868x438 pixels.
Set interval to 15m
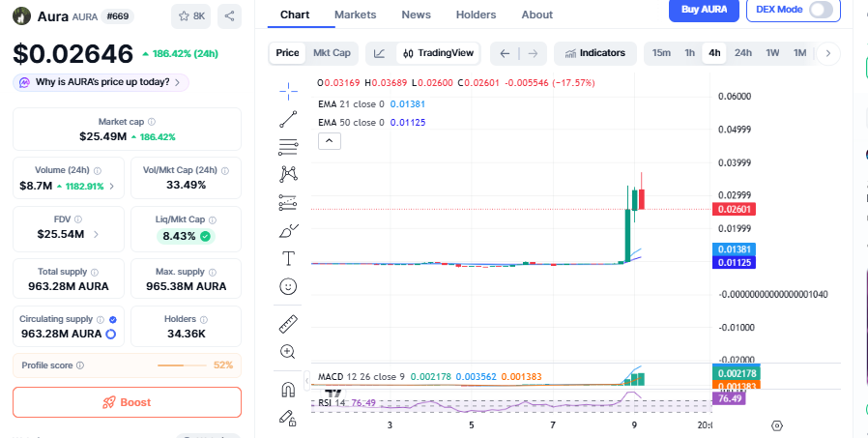(661, 53)
